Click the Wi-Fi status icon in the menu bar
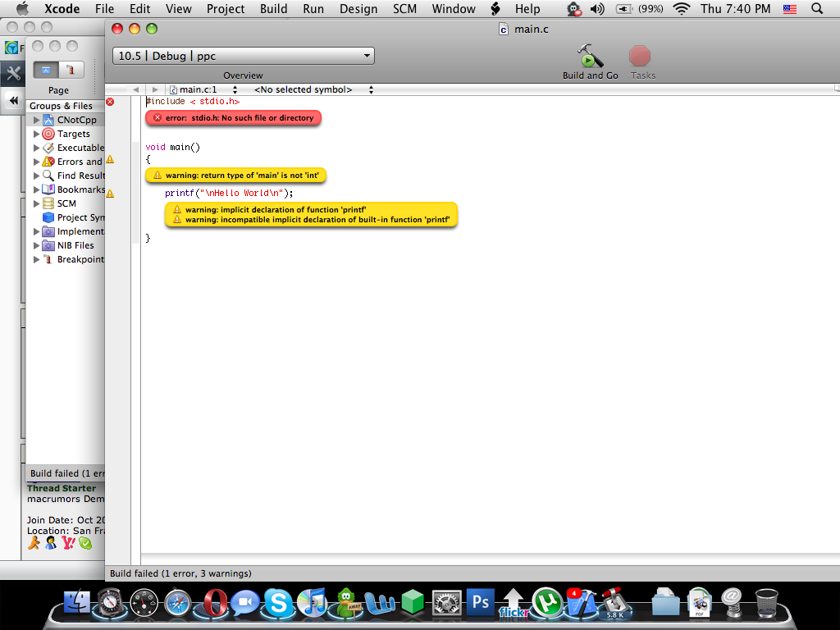Screen dimensions: 840x630 (681, 8)
